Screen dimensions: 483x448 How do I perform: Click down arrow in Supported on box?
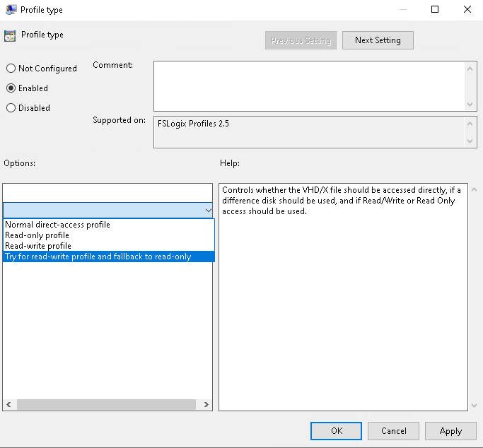click(470, 141)
